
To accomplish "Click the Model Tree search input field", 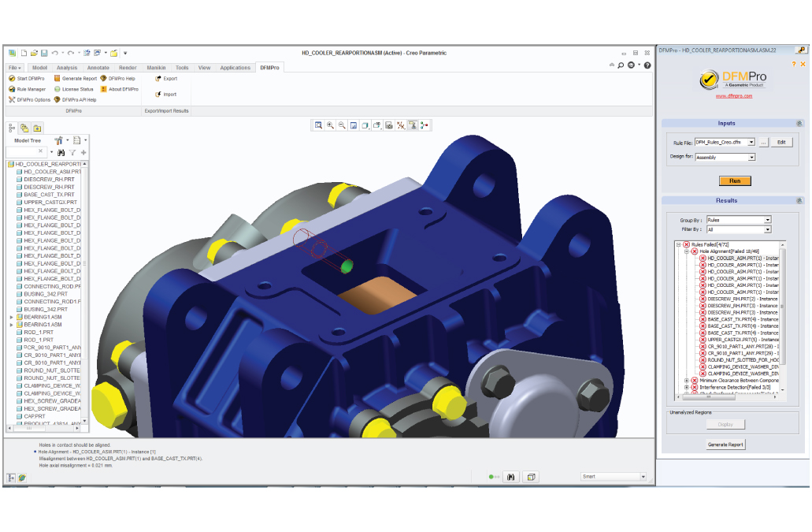I will coord(25,152).
